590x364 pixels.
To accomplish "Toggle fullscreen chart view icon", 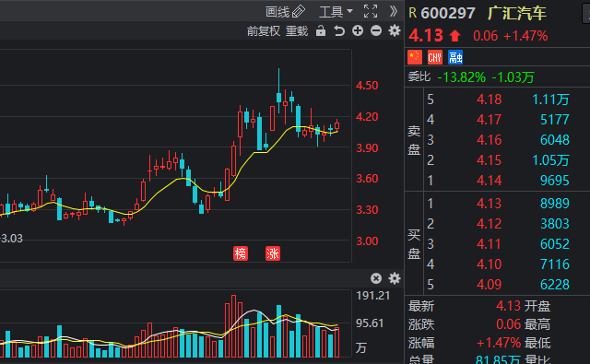I will click(x=371, y=11).
